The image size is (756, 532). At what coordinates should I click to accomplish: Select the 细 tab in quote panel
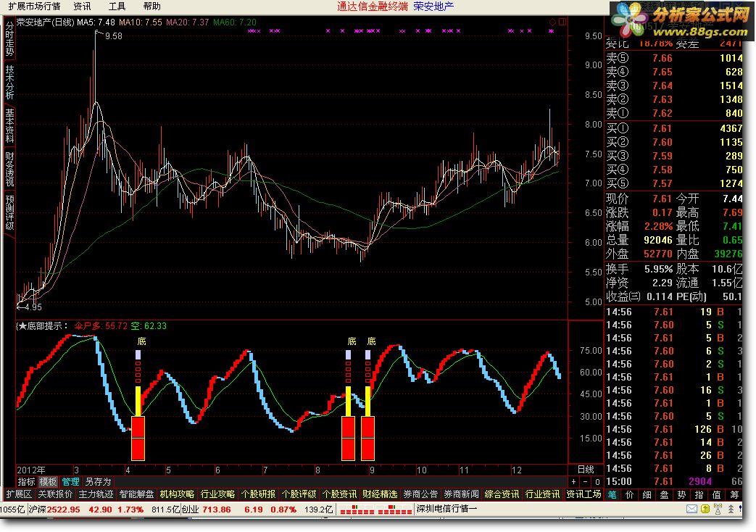click(x=647, y=494)
